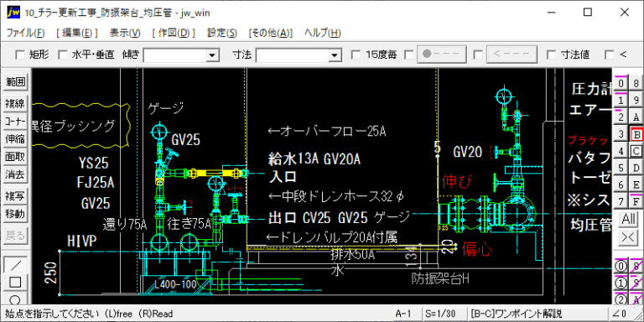
Task: Enable the 寸法値 checkbox
Action: pyautogui.click(x=552, y=55)
